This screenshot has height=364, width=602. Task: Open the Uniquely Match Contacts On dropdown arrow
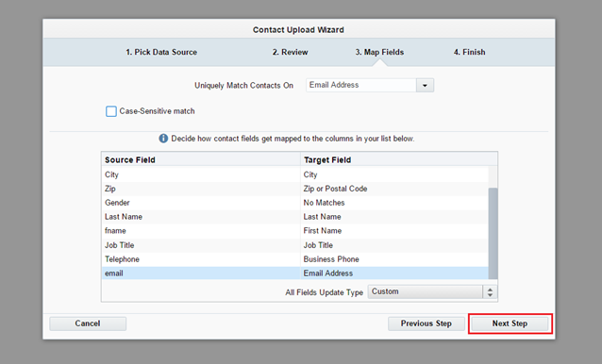pos(425,85)
